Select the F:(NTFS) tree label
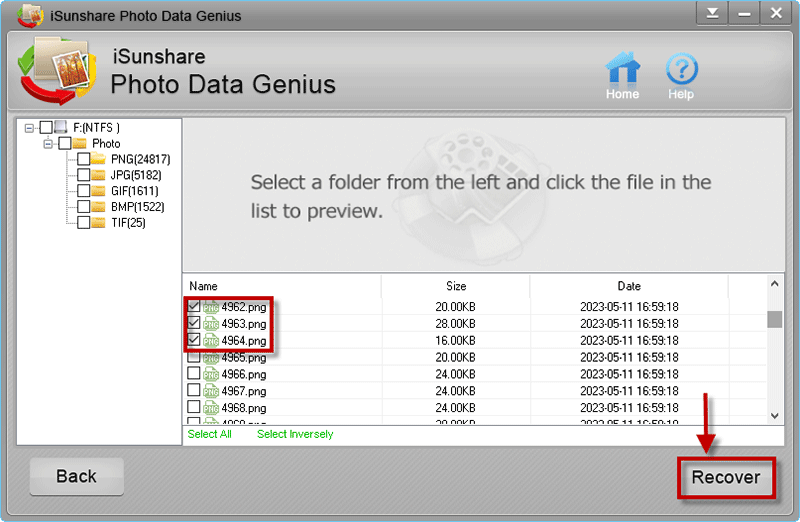 pos(96,127)
